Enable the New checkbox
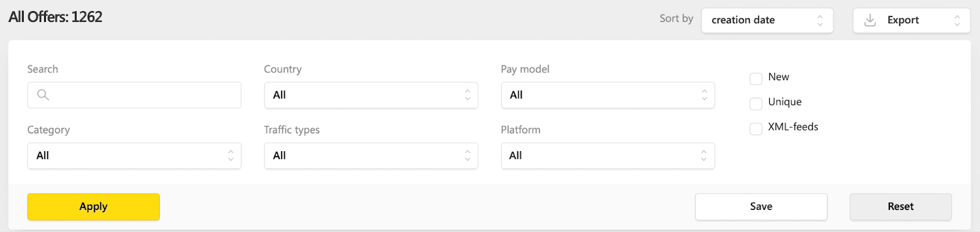The width and height of the screenshot is (980, 232). tap(756, 78)
